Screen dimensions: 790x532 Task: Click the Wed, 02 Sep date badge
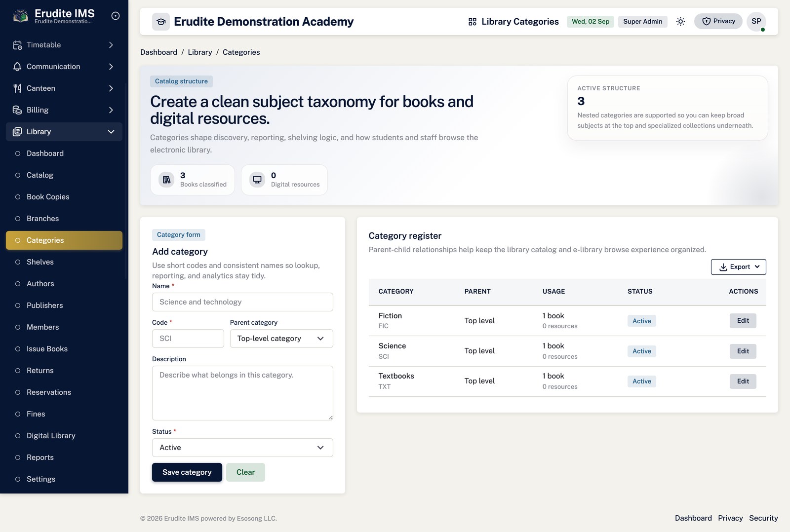point(591,22)
